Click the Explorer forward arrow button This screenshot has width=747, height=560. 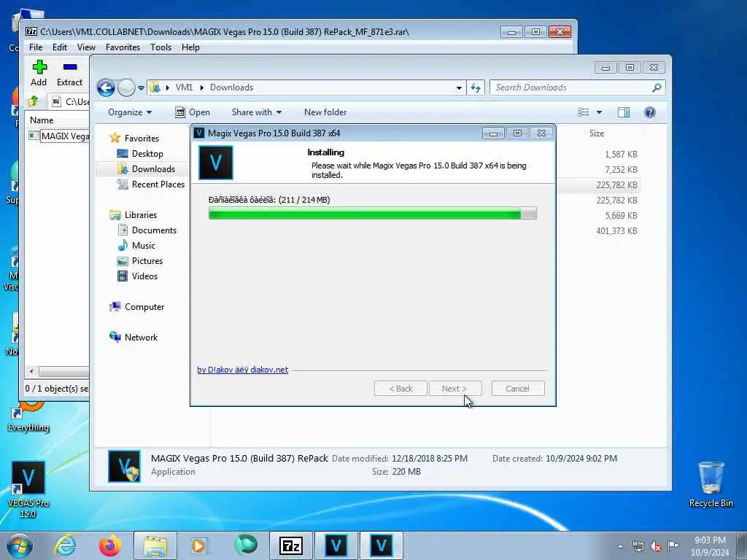pos(126,87)
